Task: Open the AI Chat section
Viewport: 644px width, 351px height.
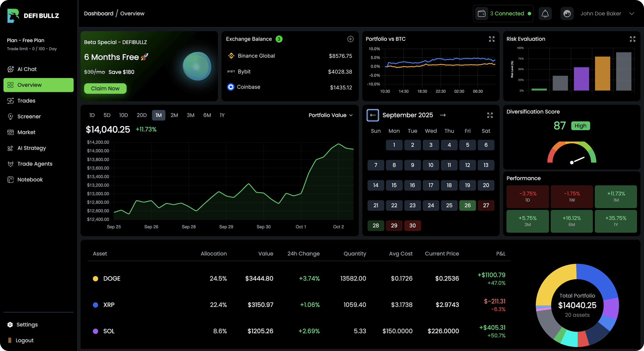Action: [27, 69]
